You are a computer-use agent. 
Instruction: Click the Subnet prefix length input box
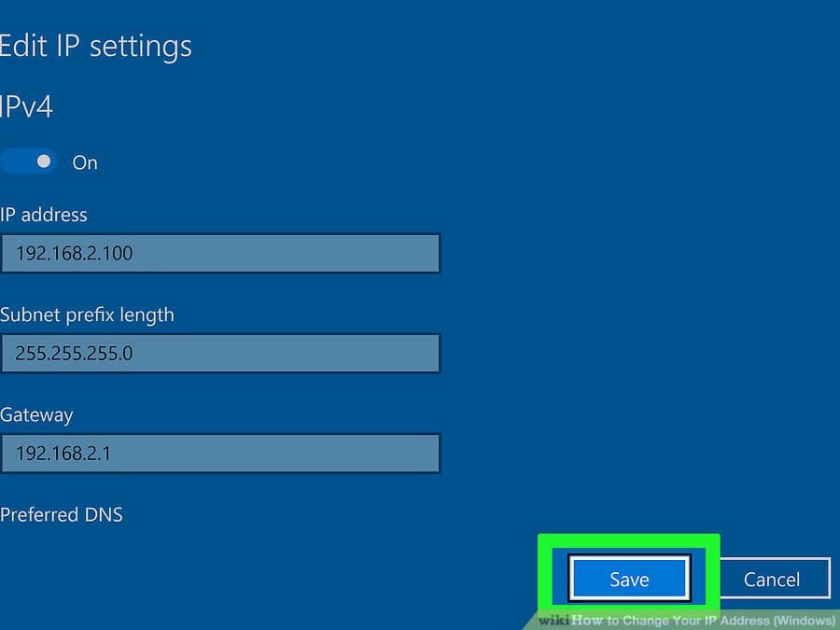219,354
